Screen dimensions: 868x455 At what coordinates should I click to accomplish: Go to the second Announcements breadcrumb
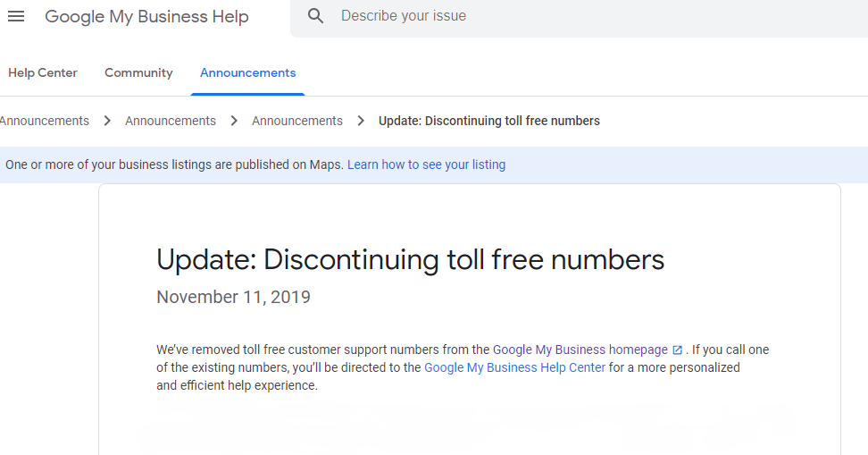coord(171,121)
